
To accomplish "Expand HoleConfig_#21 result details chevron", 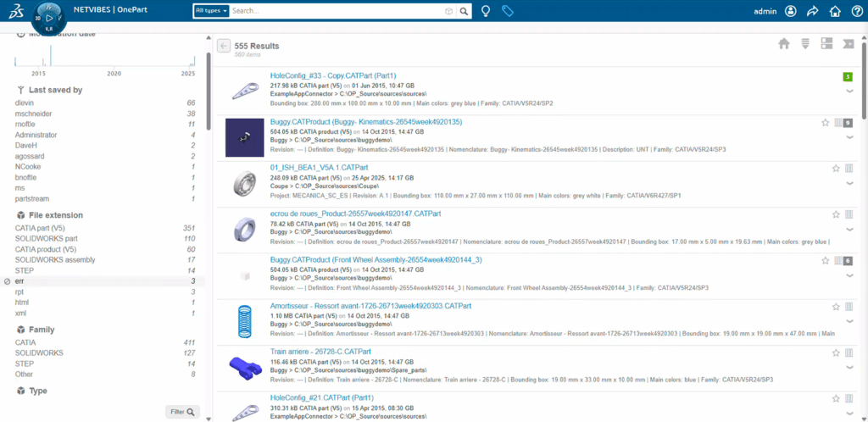I will click(849, 414).
